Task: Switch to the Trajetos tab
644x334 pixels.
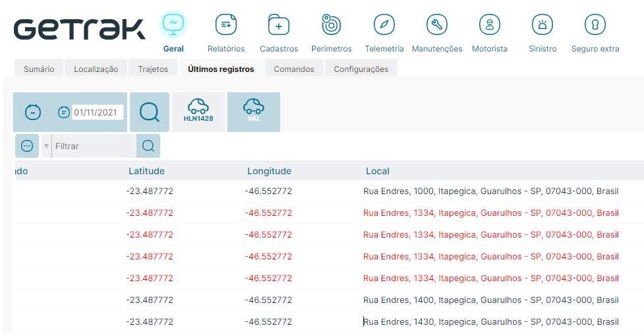Action: [x=153, y=69]
